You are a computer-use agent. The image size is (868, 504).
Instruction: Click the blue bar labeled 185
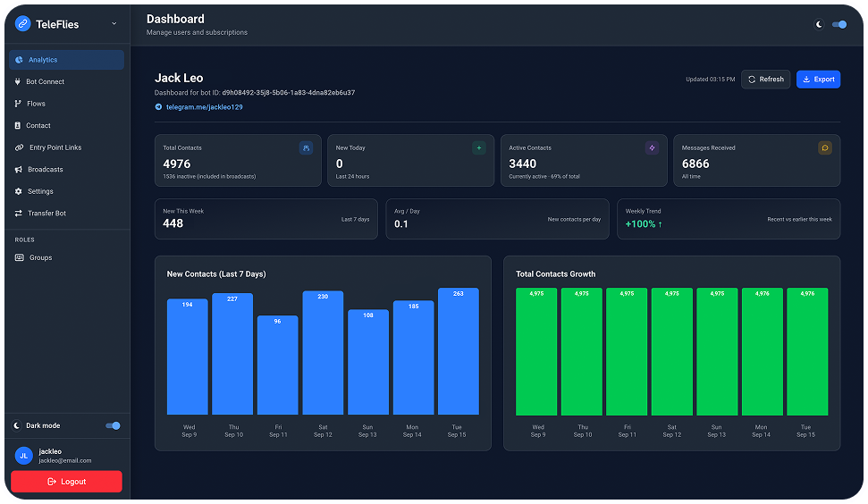414,358
